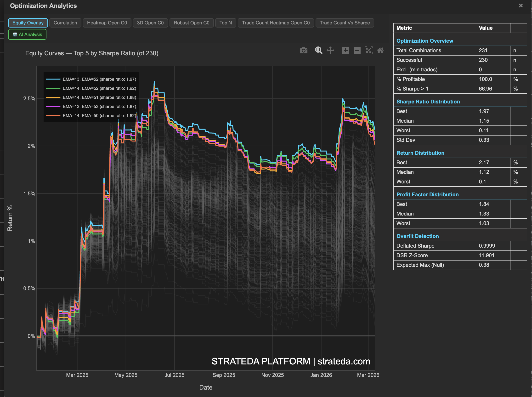Viewport: 532px width, 397px height.
Task: Zoom in on the equity chart
Action: pos(345,51)
